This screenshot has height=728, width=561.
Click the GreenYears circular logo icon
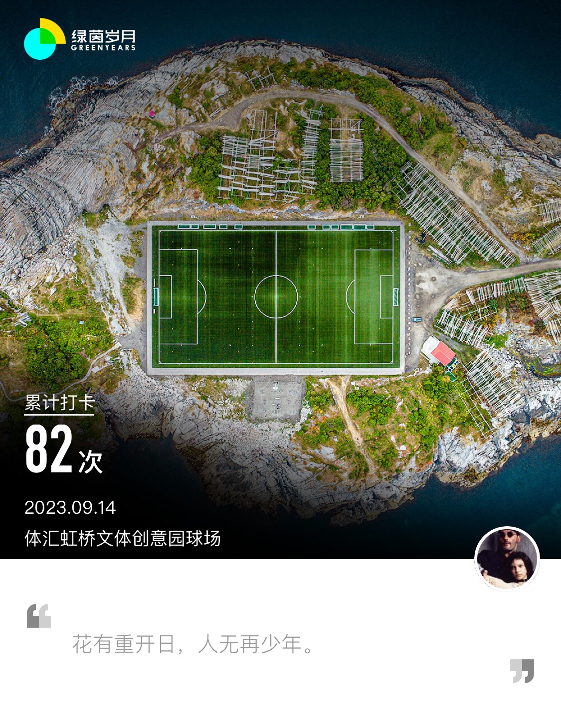pyautogui.click(x=45, y=39)
